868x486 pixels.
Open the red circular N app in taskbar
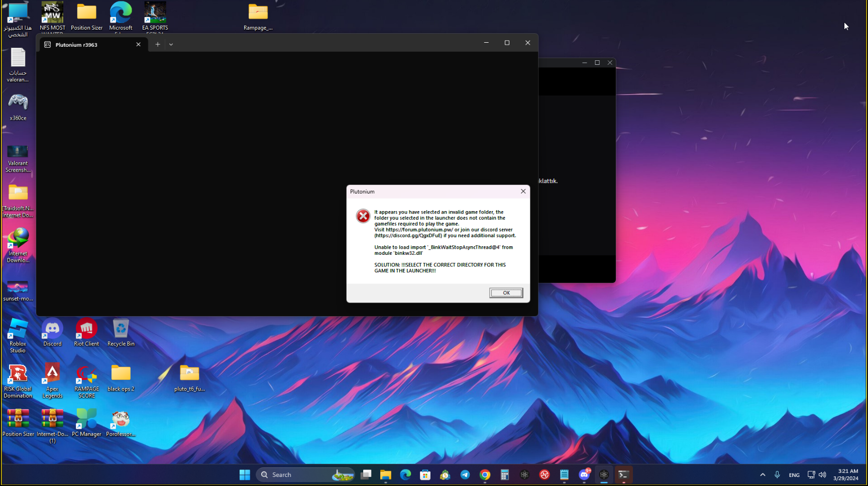[545, 475]
